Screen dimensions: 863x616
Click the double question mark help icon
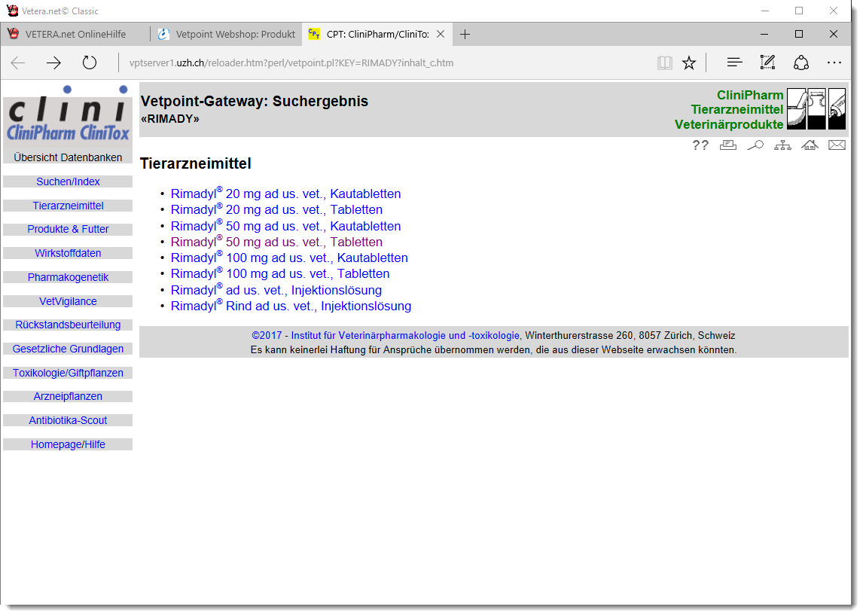(700, 145)
